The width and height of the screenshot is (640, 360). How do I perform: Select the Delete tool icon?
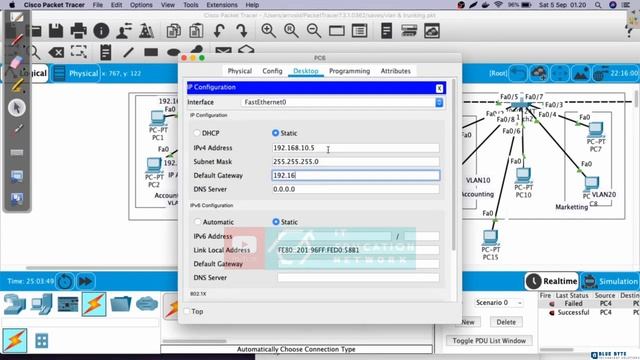pyautogui.click(x=56, y=52)
